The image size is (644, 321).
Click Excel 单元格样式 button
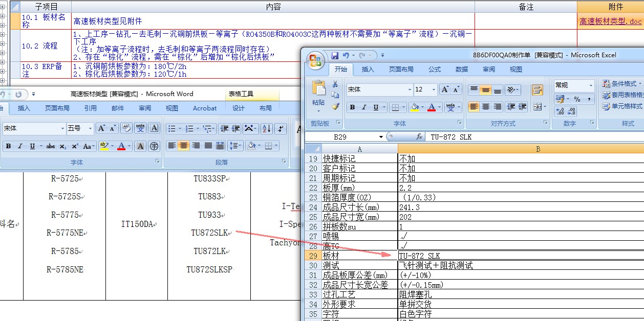pyautogui.click(x=622, y=106)
